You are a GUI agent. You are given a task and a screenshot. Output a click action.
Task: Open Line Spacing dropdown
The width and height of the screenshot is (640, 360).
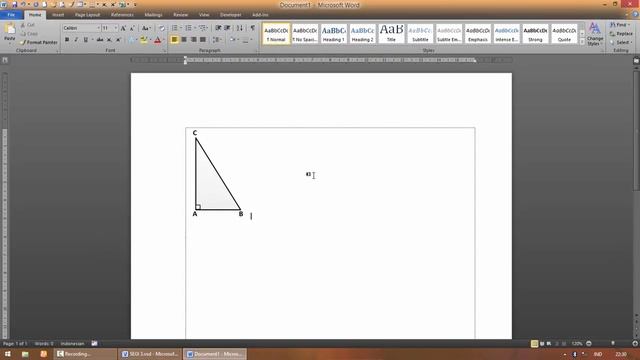click(217, 40)
